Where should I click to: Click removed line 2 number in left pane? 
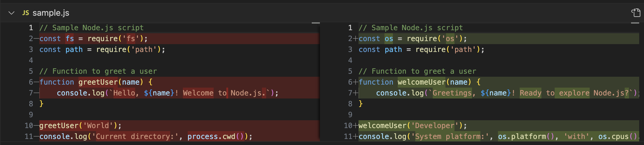(x=31, y=39)
